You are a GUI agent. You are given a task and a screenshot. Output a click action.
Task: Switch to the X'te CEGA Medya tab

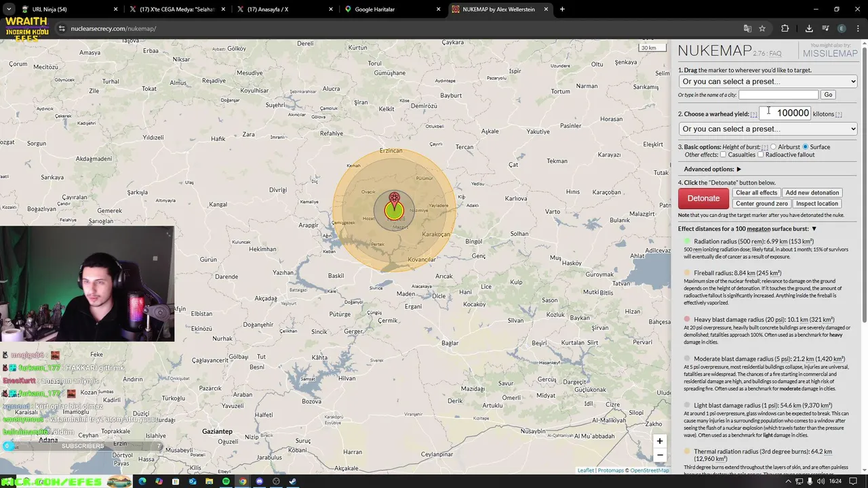coord(178,9)
